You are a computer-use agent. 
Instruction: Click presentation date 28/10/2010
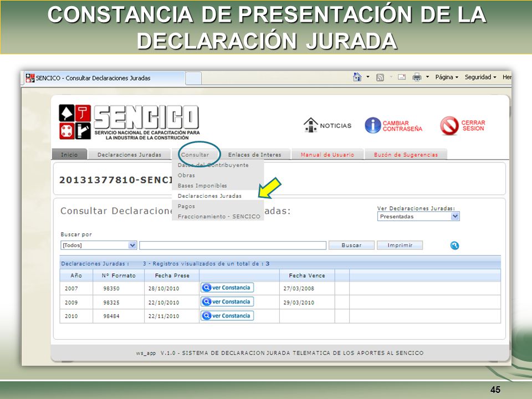point(163,288)
